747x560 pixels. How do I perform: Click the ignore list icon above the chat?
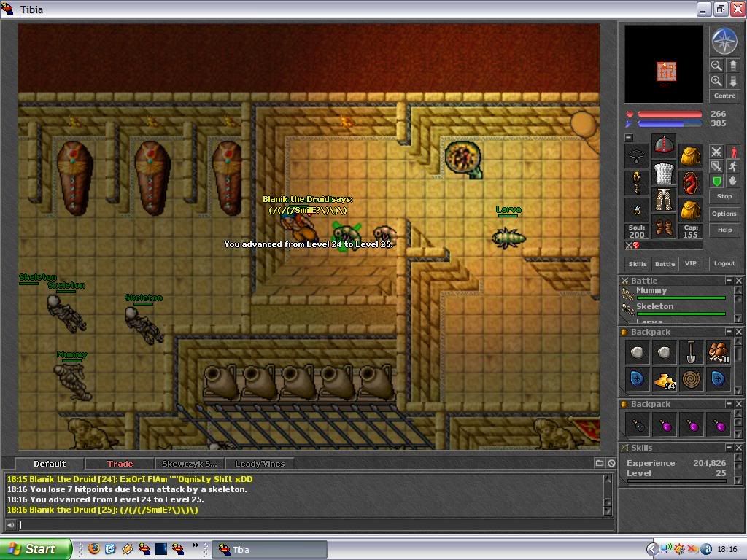click(x=612, y=463)
